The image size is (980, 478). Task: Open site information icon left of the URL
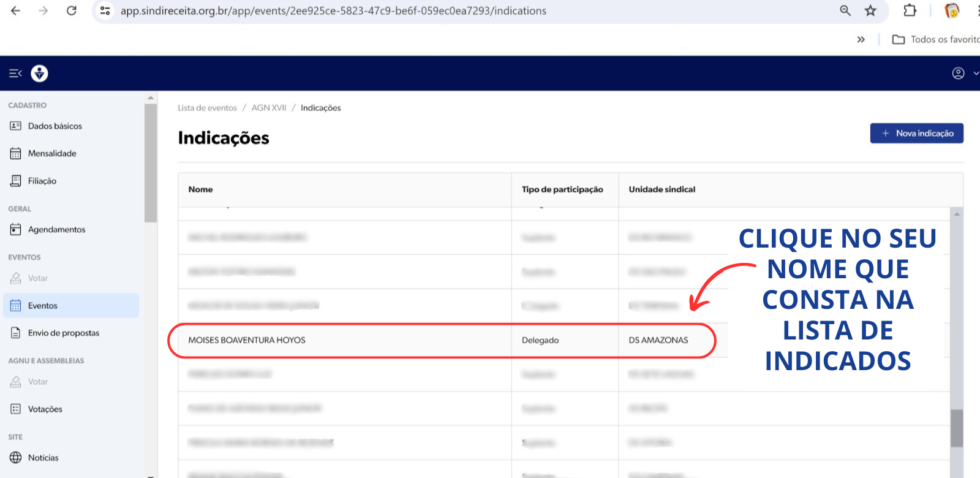click(x=105, y=11)
